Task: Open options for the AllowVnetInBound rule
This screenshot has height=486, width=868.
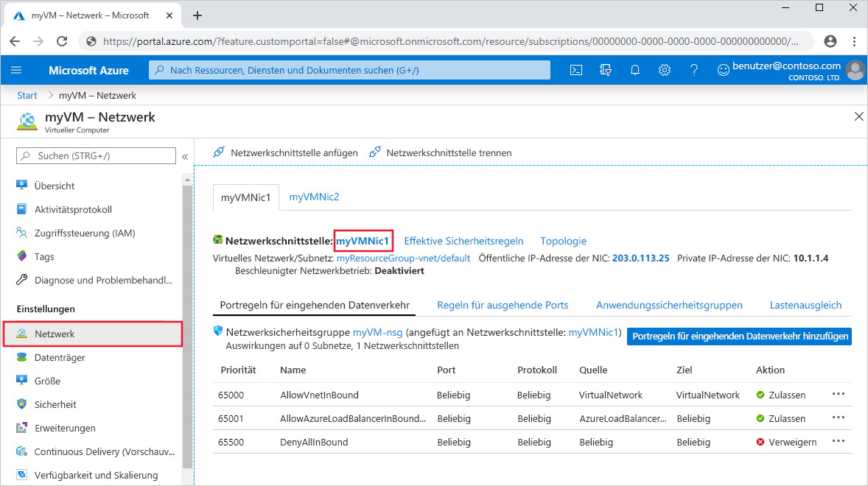Action: (838, 394)
